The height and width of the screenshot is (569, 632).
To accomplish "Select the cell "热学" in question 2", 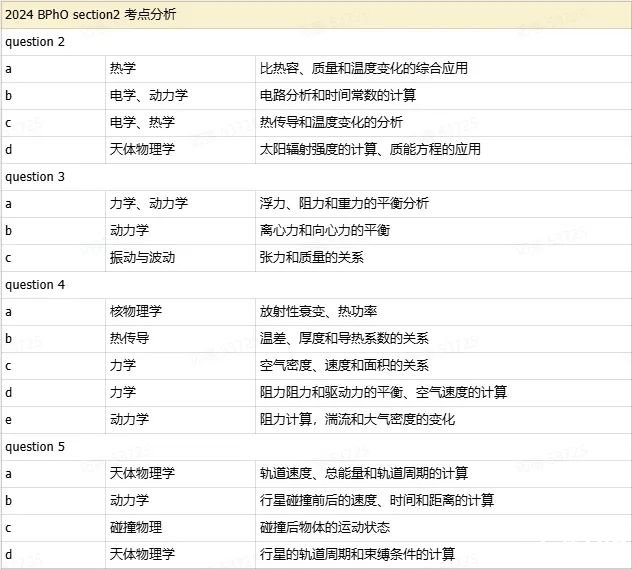I will 180,69.
